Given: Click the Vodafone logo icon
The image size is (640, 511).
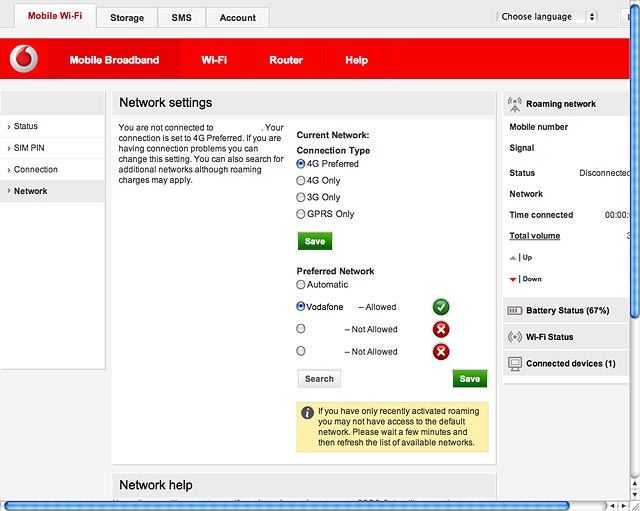Looking at the screenshot, I should coord(24,59).
